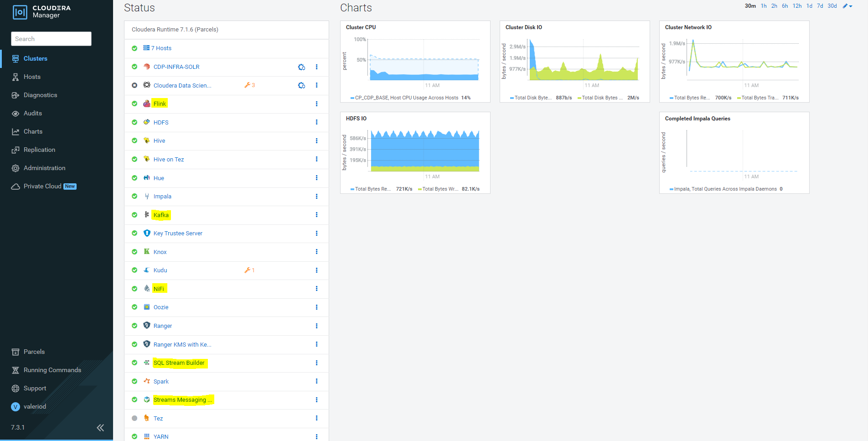Viewport: 868px width, 441px height.
Task: Set chart time range to 1h
Action: click(x=764, y=6)
